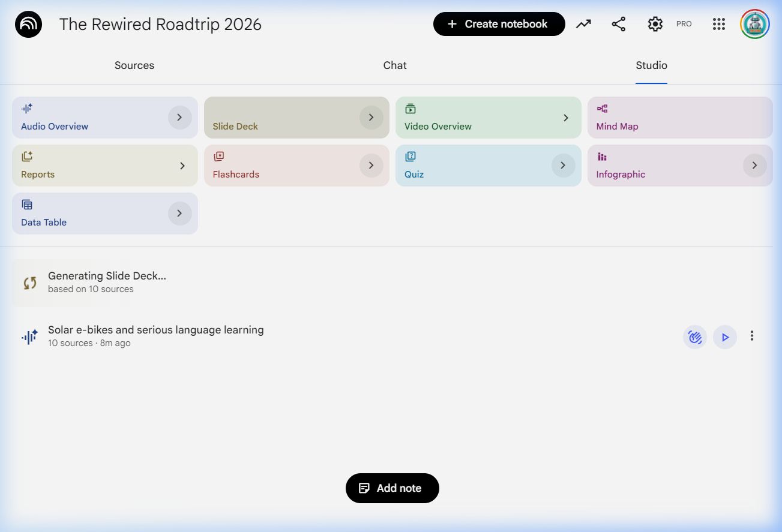Viewport: 782px width, 532px height.
Task: Click the user profile avatar
Action: coord(754,24)
